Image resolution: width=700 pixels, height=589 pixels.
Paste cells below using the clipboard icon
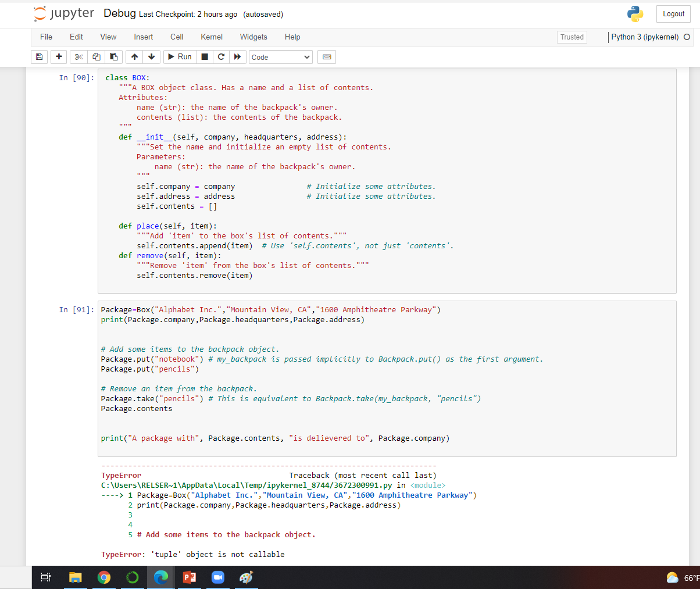tap(114, 57)
